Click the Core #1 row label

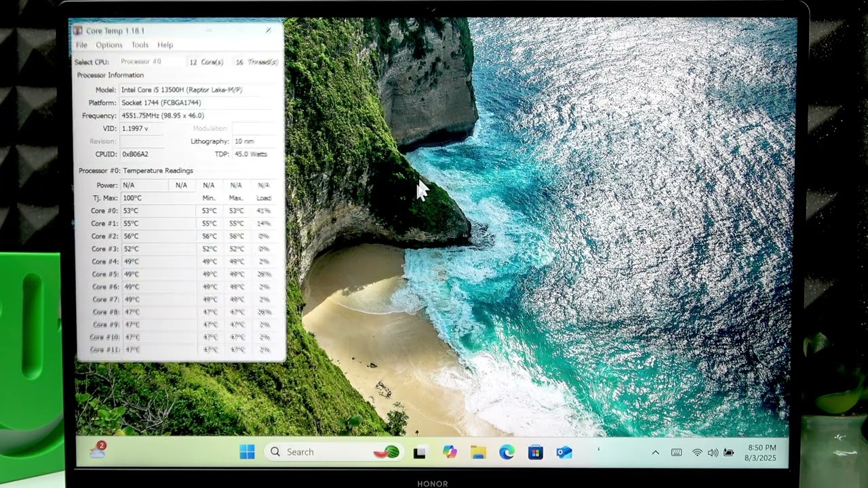[x=104, y=223]
